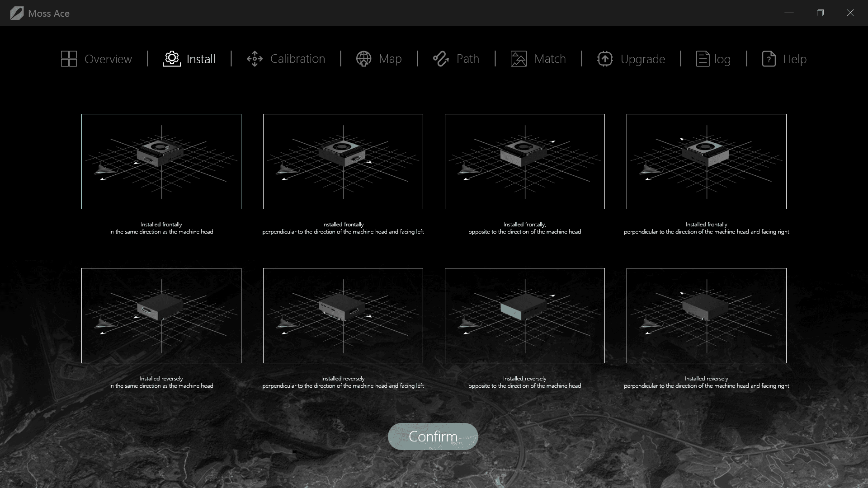Open the Map tab

390,59
